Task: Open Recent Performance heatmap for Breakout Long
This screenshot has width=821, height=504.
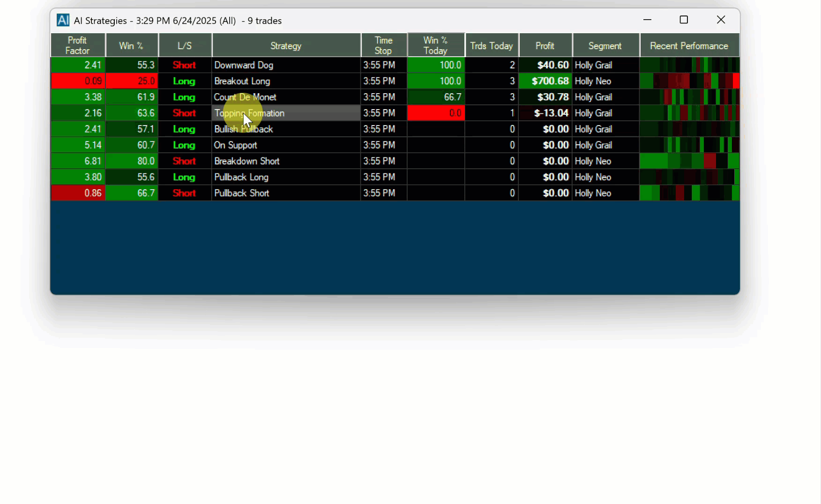Action: coord(689,81)
